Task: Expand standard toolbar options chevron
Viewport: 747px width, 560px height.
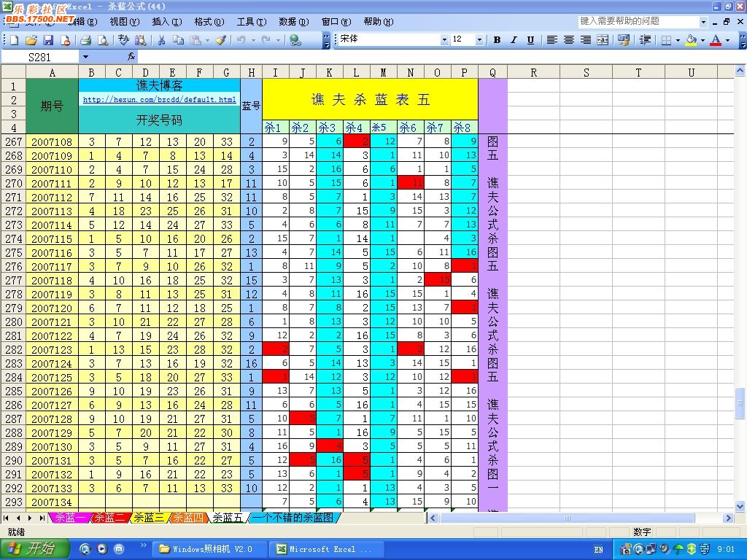Action: point(326,41)
